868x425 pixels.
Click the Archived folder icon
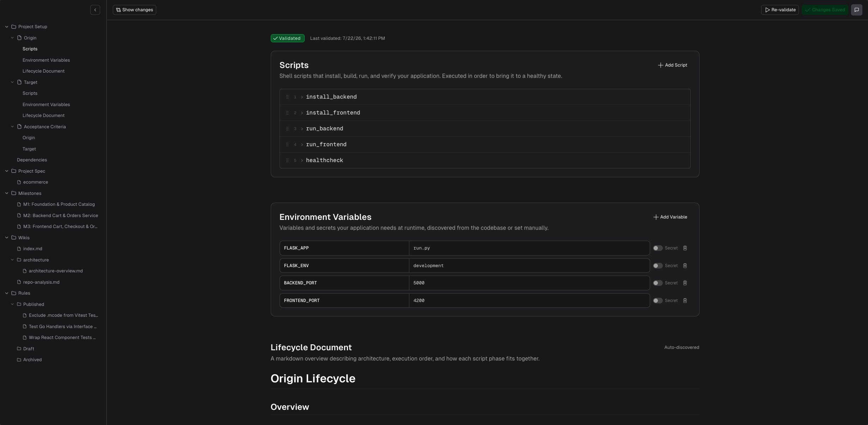(19, 360)
